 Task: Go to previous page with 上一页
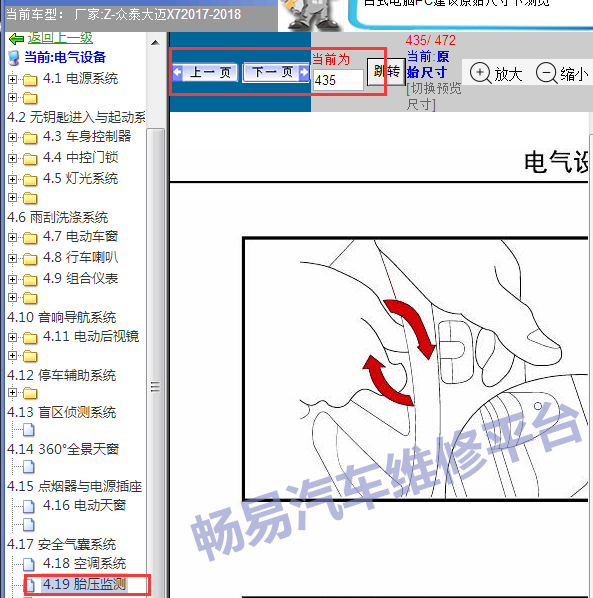[205, 72]
